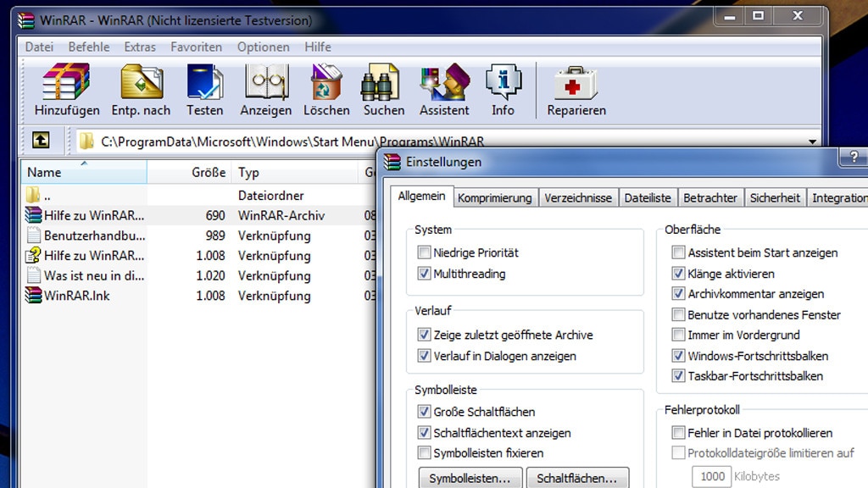Toggle Zeige zuletzt geöffnete Archive
The width and height of the screenshot is (868, 488).
(424, 334)
